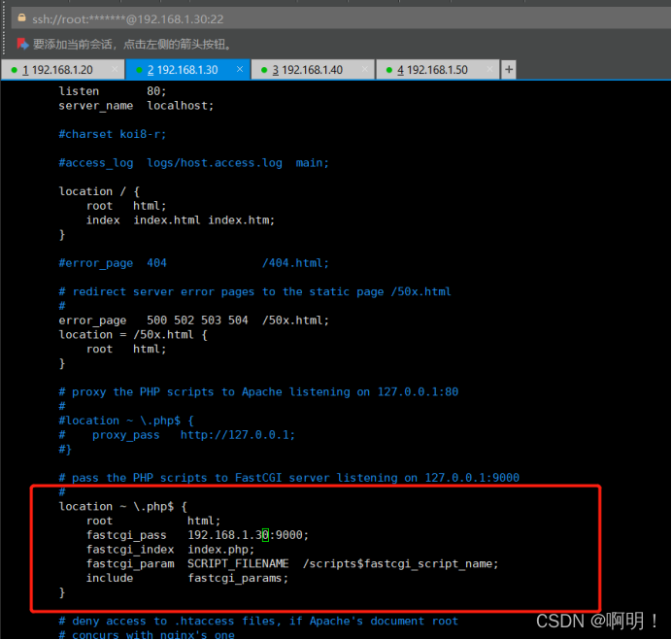This screenshot has width=672, height=640.
Task: Click the '#location ~ \.php$ {' commented line
Action: 126,421
